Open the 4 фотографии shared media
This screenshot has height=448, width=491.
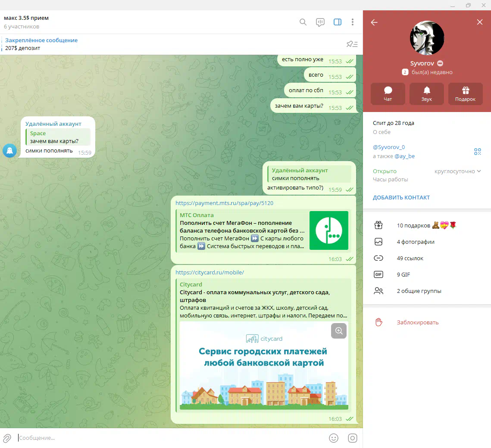(427, 242)
